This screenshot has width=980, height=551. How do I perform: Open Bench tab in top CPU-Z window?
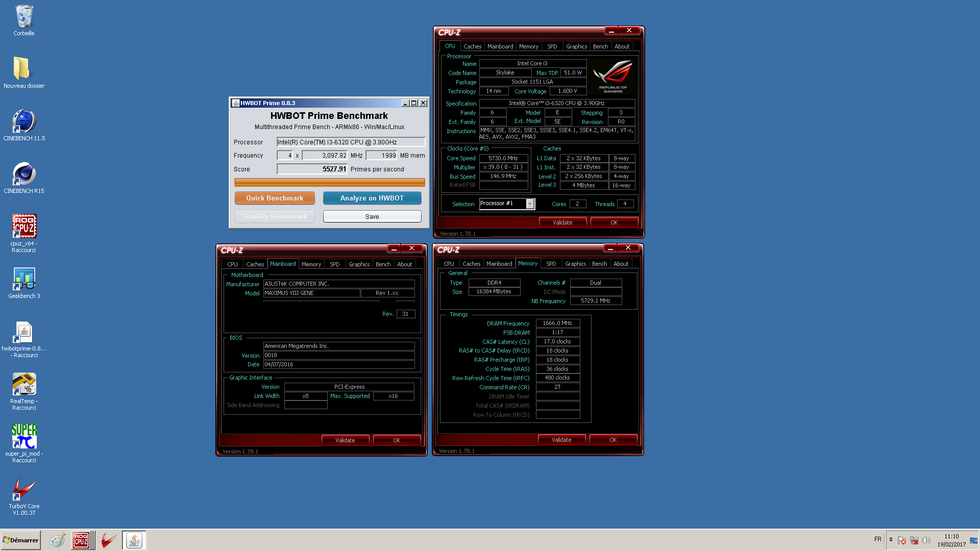(x=600, y=46)
